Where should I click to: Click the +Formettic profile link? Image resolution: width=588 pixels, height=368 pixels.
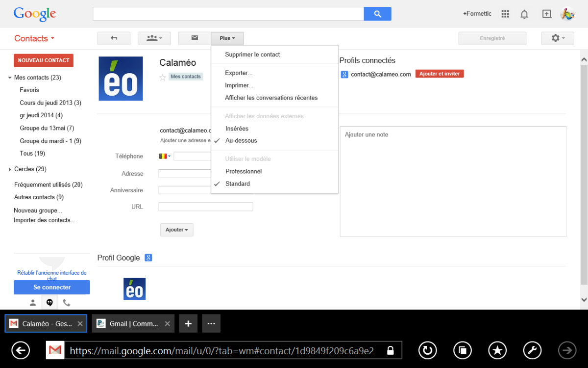coord(477,14)
